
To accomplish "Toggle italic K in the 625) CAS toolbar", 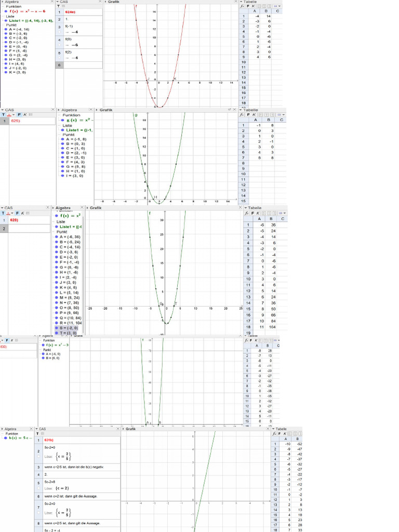I will coord(25,115).
